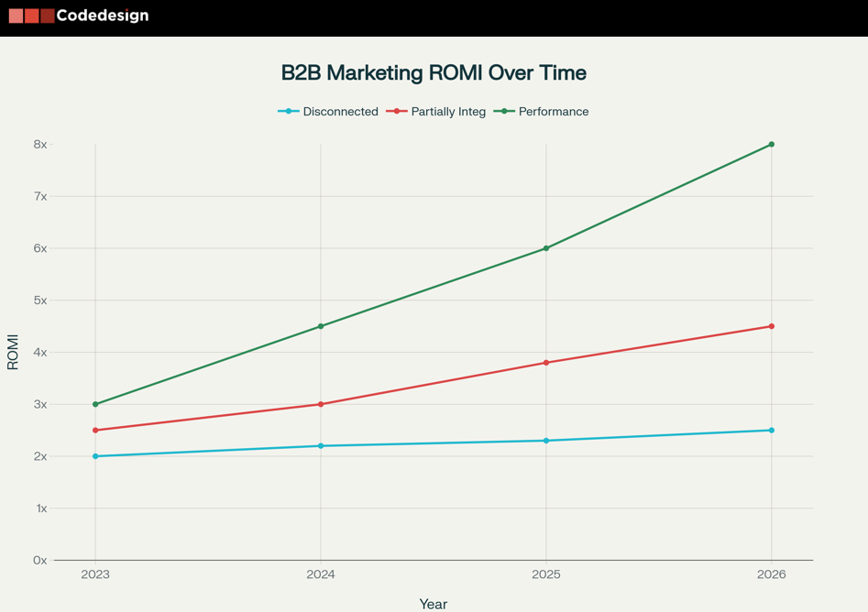Click the red Partially Integ point at 2024
868x612 pixels.
click(321, 404)
